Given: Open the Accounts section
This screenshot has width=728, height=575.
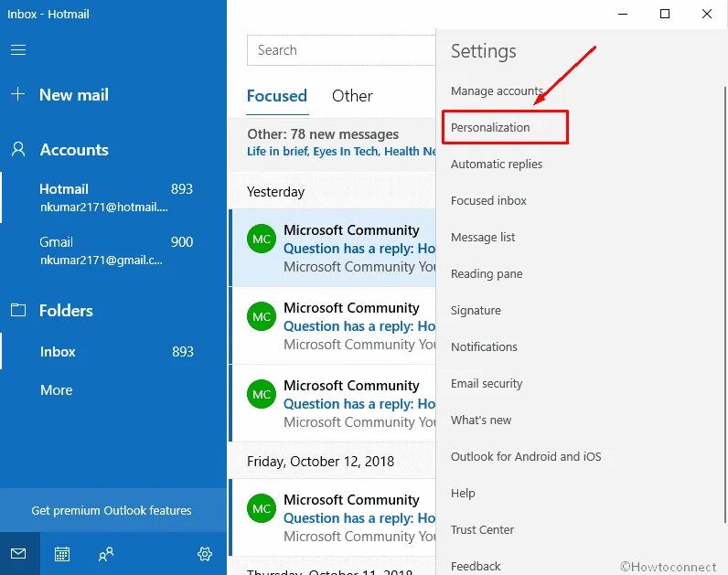Looking at the screenshot, I should click(x=74, y=149).
